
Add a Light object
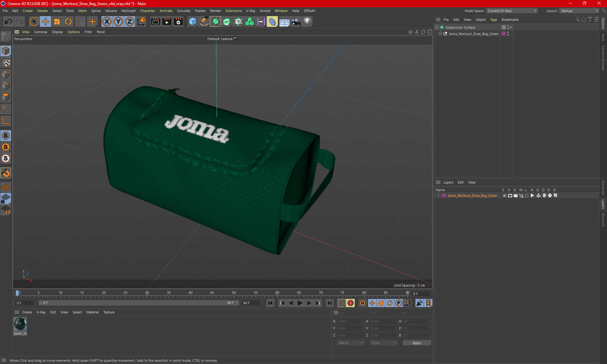coord(307,21)
